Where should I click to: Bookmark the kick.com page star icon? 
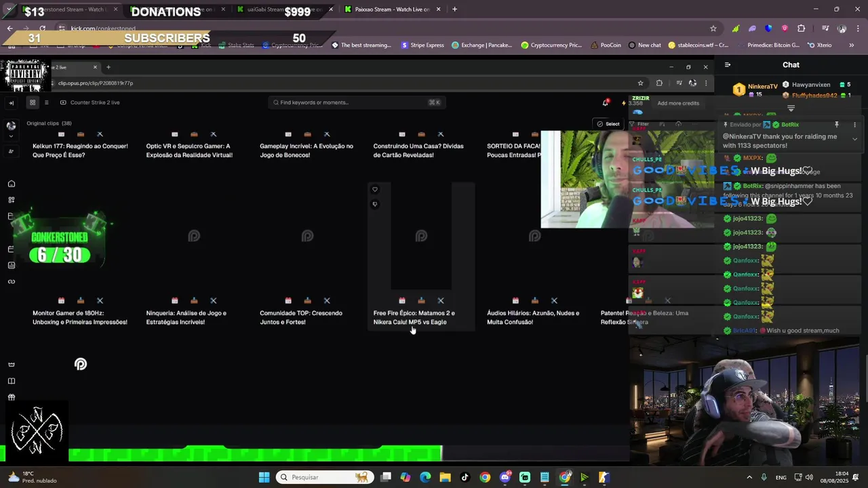pyautogui.click(x=713, y=28)
